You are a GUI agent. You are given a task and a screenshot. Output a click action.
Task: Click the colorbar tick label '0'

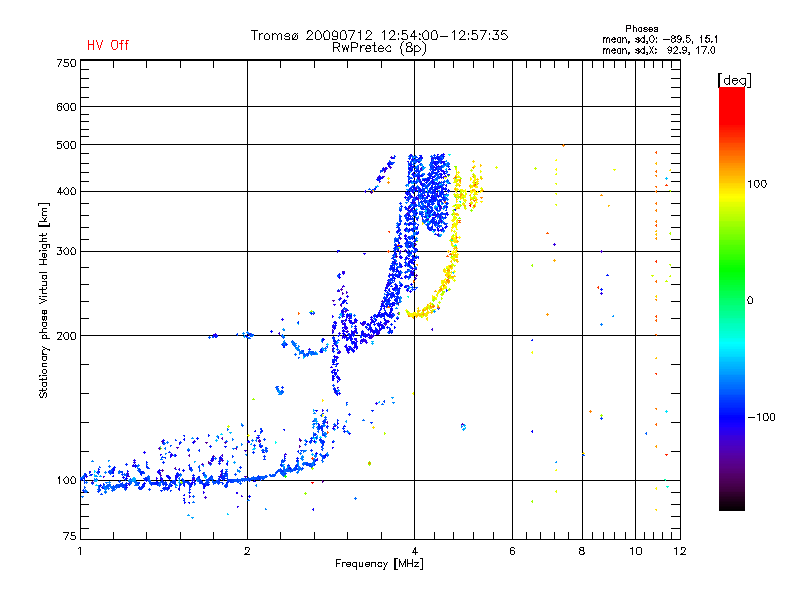pos(750,301)
